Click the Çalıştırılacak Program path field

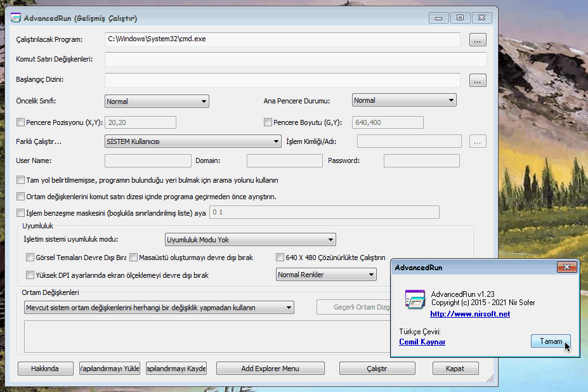[282, 39]
